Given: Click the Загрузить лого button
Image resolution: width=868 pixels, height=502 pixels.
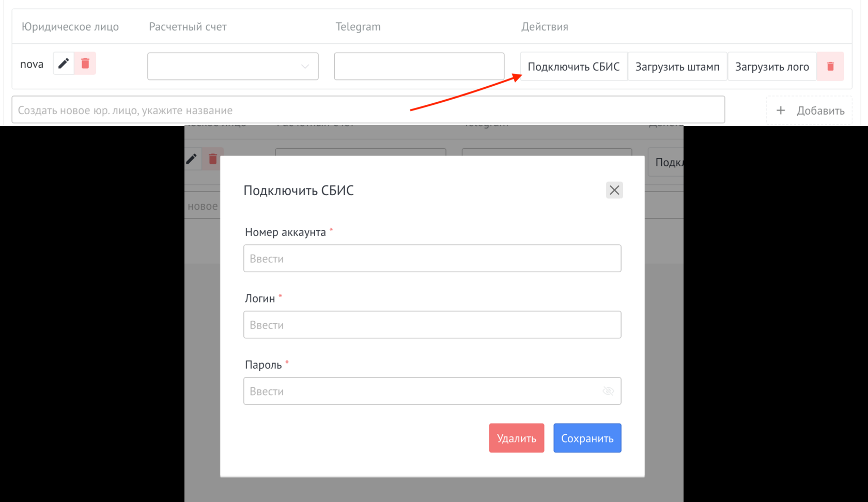Looking at the screenshot, I should click(x=771, y=67).
